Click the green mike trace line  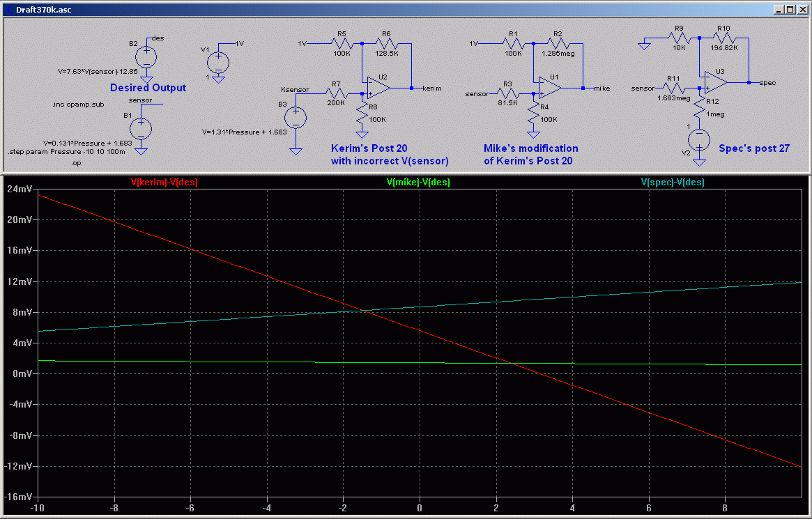tap(420, 363)
